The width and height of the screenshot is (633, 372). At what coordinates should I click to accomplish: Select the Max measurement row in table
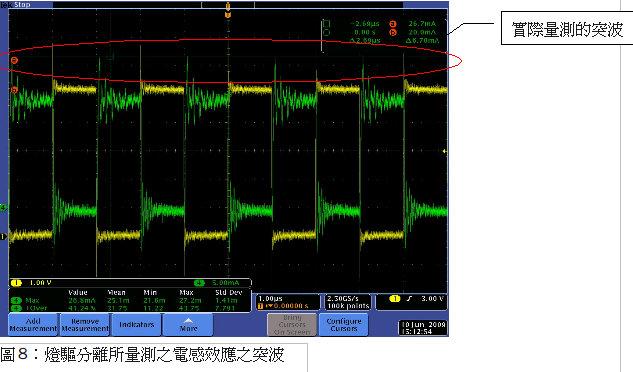(130, 301)
